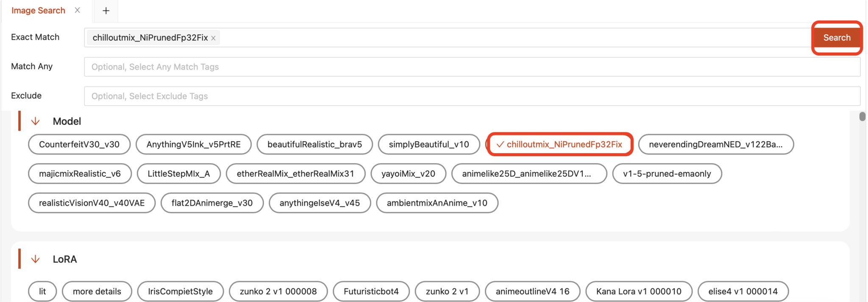Collapse the Model section arrow

[36, 121]
